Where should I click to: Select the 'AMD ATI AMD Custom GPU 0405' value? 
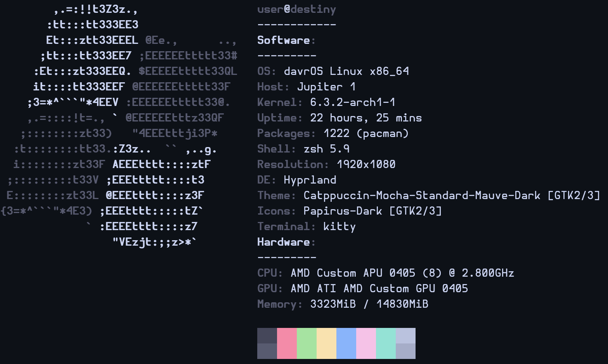click(x=379, y=289)
